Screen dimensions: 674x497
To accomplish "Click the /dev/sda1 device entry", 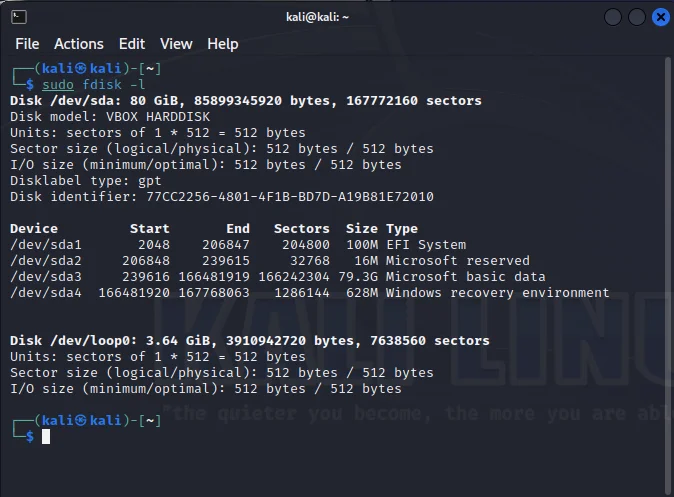I will (x=46, y=245).
